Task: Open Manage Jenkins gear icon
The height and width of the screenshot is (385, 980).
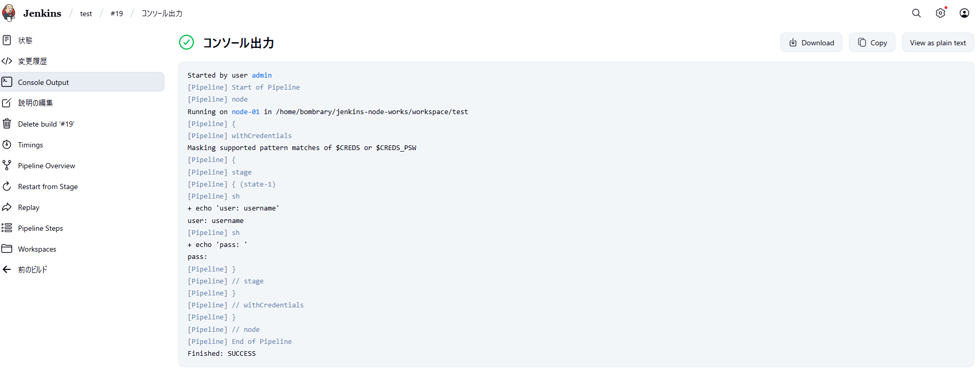Action: click(940, 13)
